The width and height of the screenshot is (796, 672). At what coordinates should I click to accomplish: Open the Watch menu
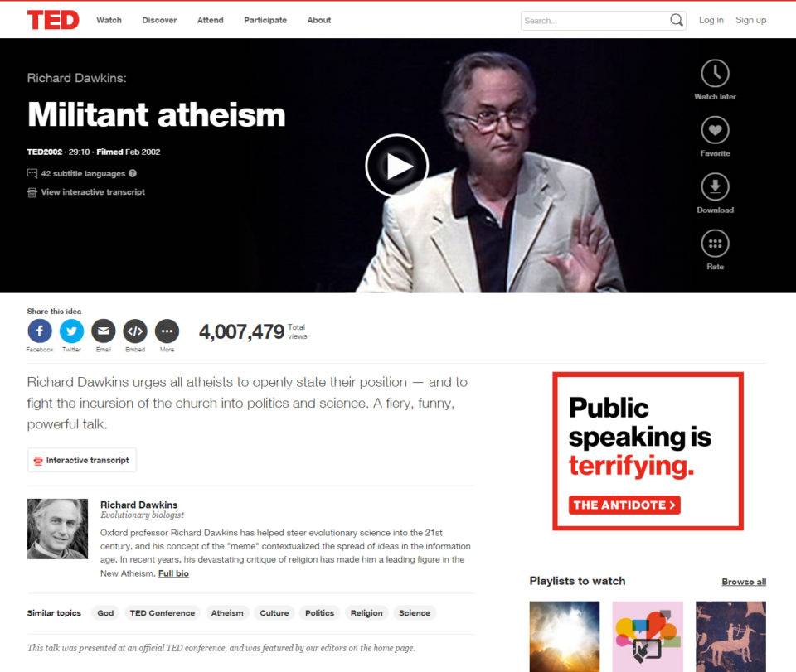pos(109,20)
